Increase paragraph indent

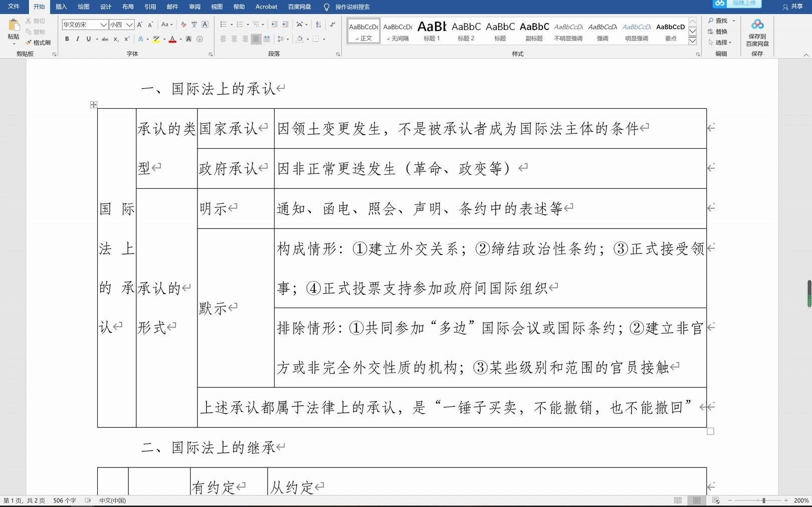point(285,25)
